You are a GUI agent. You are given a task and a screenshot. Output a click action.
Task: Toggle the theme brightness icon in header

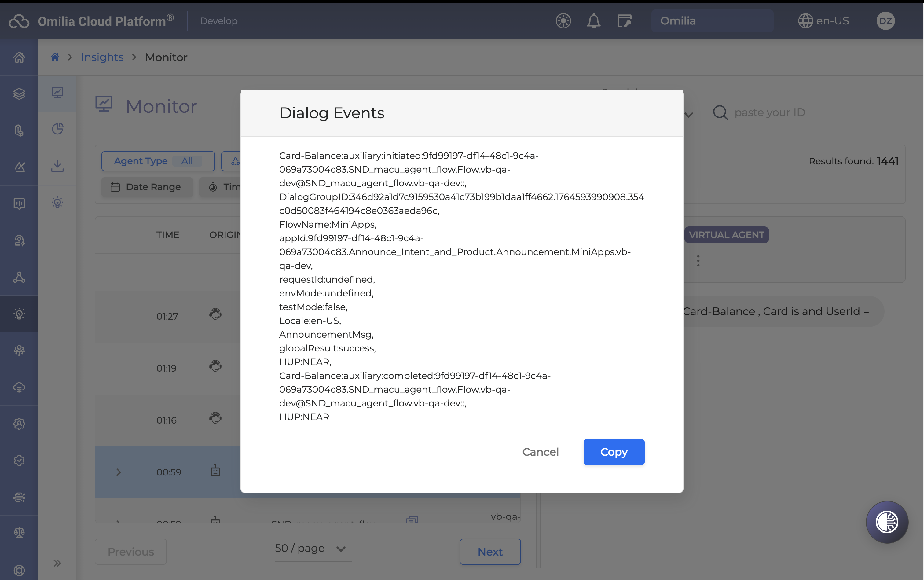563,21
